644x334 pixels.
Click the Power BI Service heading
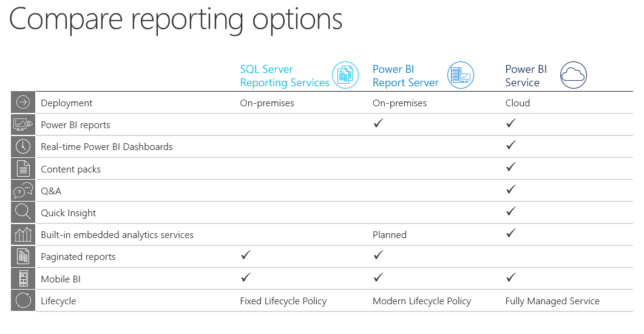[526, 76]
